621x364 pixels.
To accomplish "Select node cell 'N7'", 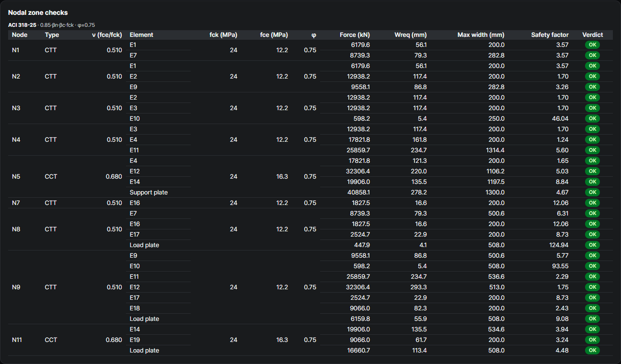I will click(16, 203).
